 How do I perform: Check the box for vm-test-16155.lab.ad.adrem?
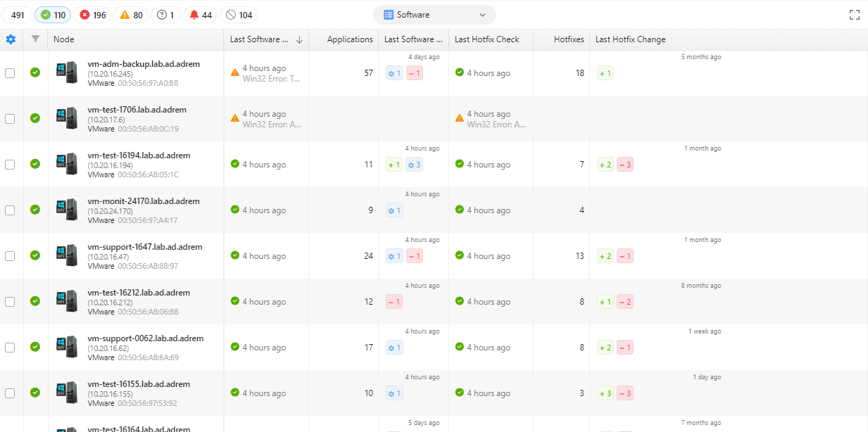point(10,393)
